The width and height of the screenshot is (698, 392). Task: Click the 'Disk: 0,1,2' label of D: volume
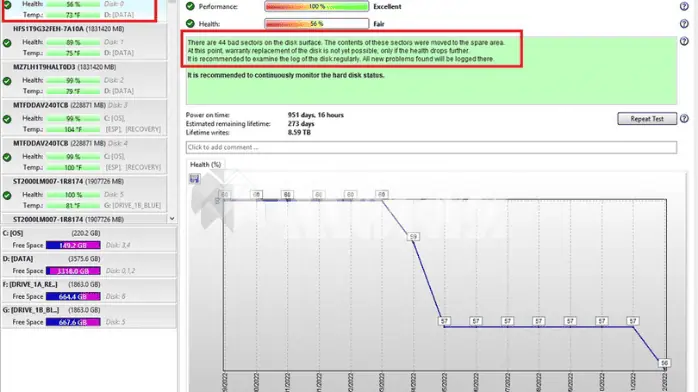120,271
